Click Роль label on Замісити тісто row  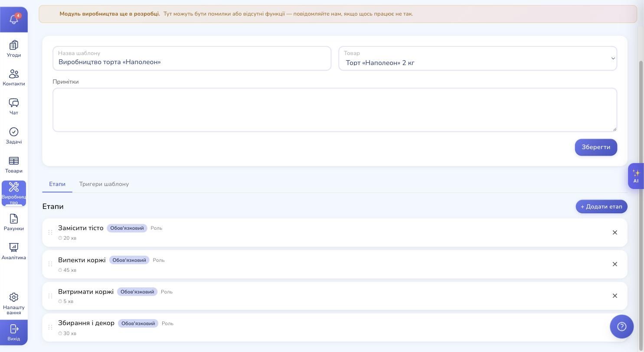click(x=157, y=228)
